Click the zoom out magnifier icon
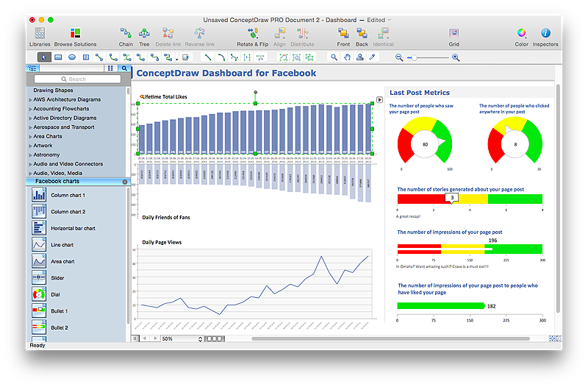Viewport: 588px width, 387px height. [x=399, y=57]
